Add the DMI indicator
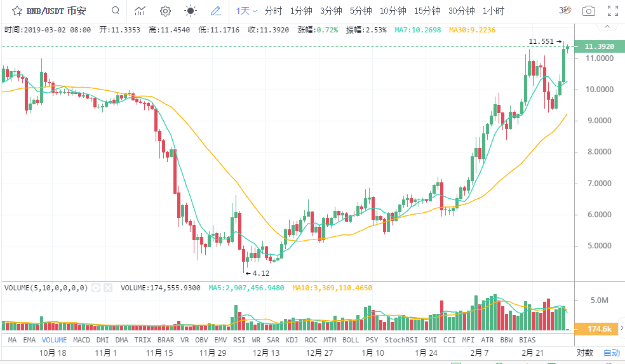This screenshot has height=364, width=625. coord(102,340)
